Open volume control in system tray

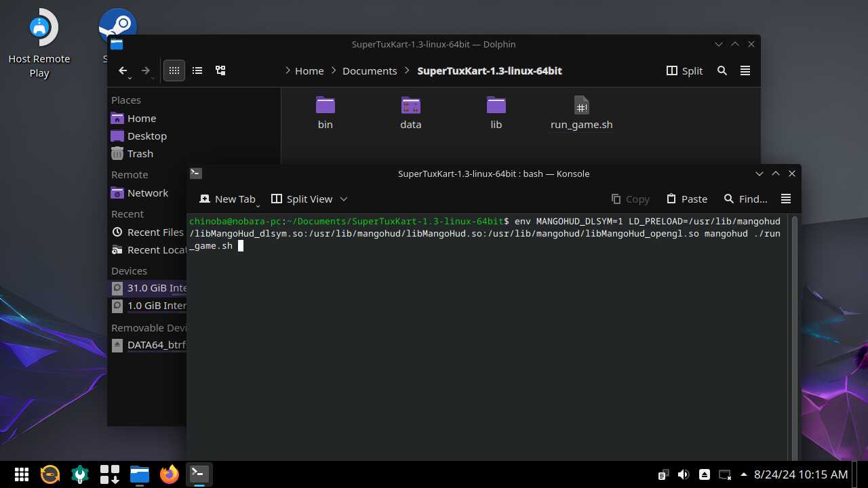(x=684, y=474)
